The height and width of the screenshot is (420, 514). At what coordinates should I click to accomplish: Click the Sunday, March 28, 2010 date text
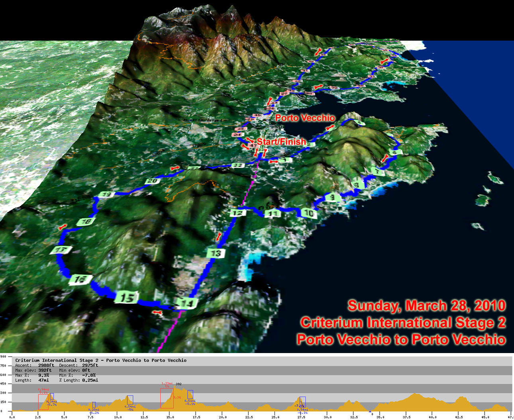pyautogui.click(x=427, y=306)
